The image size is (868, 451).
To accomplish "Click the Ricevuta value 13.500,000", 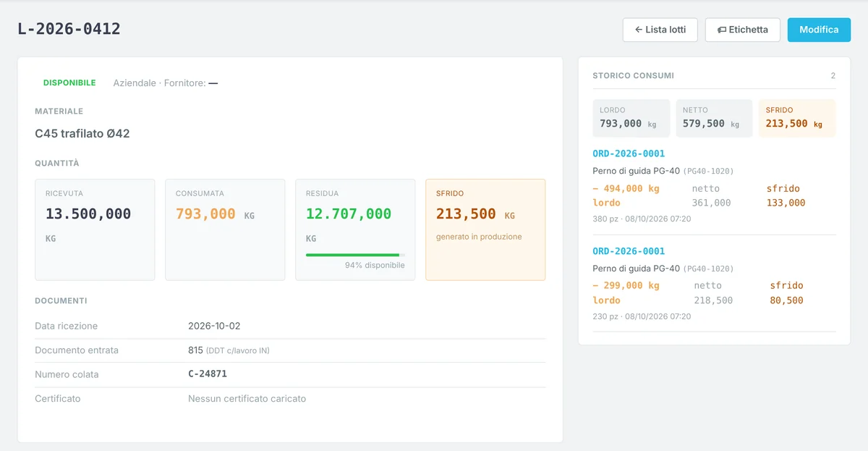I will 88,214.
